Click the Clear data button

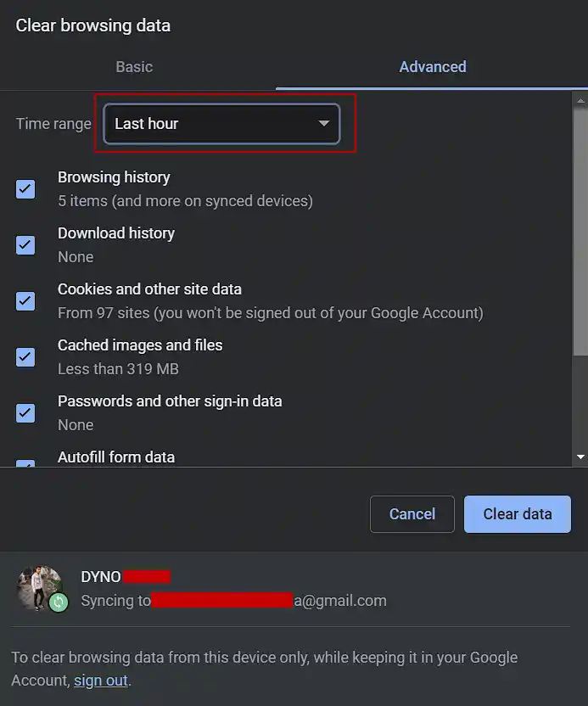coord(518,513)
